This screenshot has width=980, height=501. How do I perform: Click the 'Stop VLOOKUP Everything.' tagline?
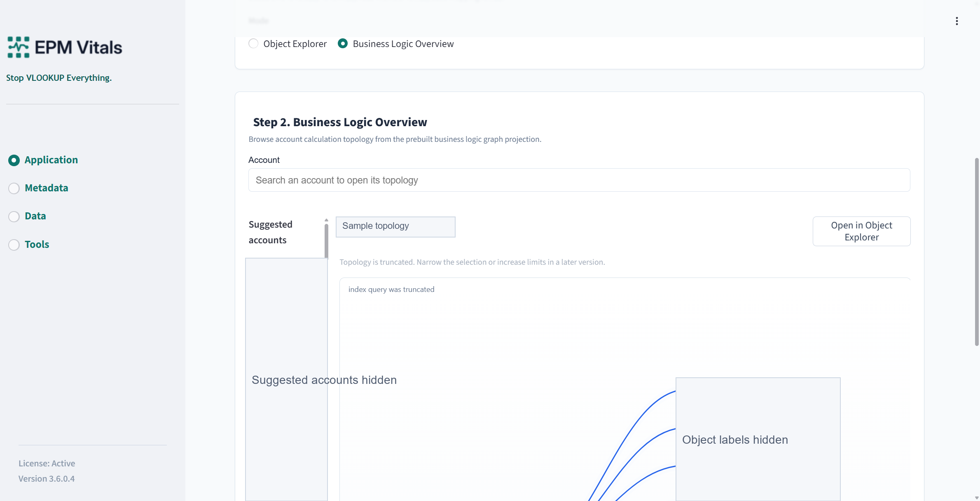tap(59, 78)
